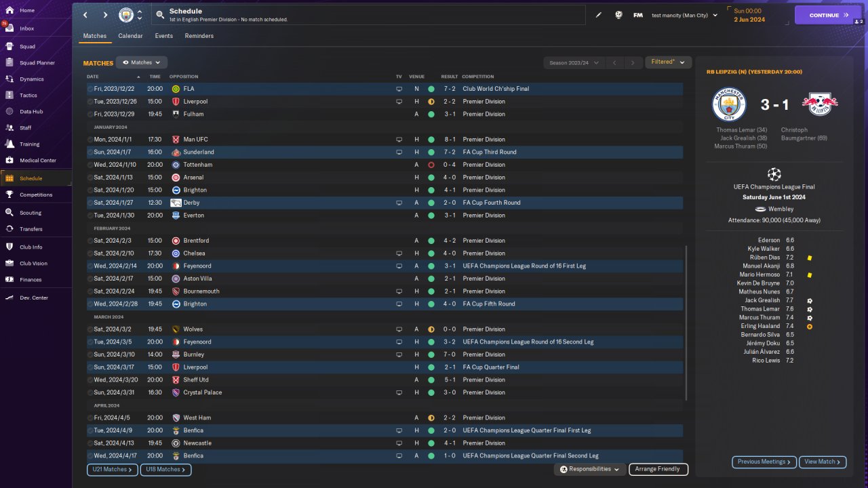
Task: Toggle the selection circle for West Ham match
Action: tap(90, 418)
